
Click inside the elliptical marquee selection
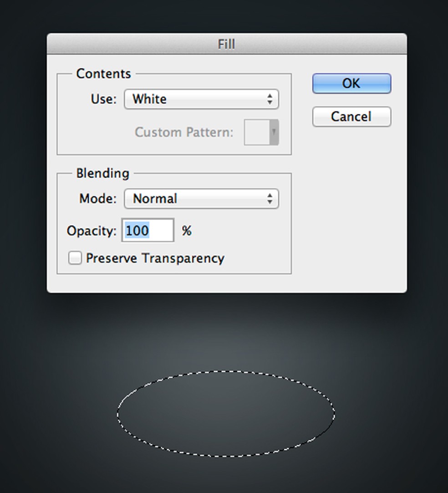[226, 413]
